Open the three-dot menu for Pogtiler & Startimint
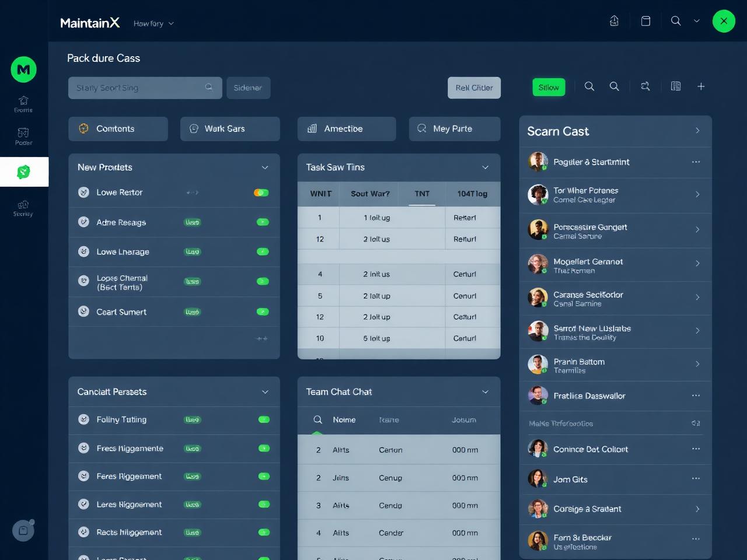The height and width of the screenshot is (560, 747). click(x=696, y=162)
